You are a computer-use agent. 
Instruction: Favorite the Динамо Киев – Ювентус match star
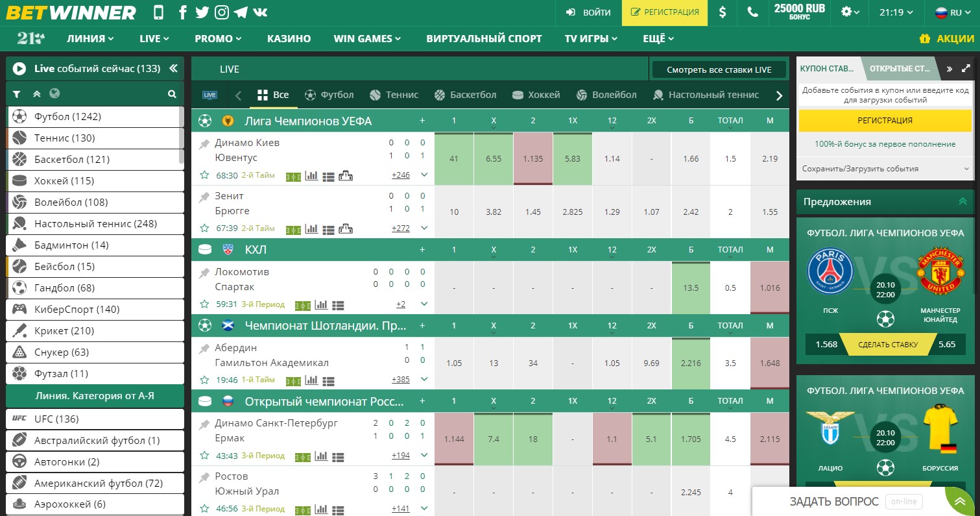tap(204, 175)
